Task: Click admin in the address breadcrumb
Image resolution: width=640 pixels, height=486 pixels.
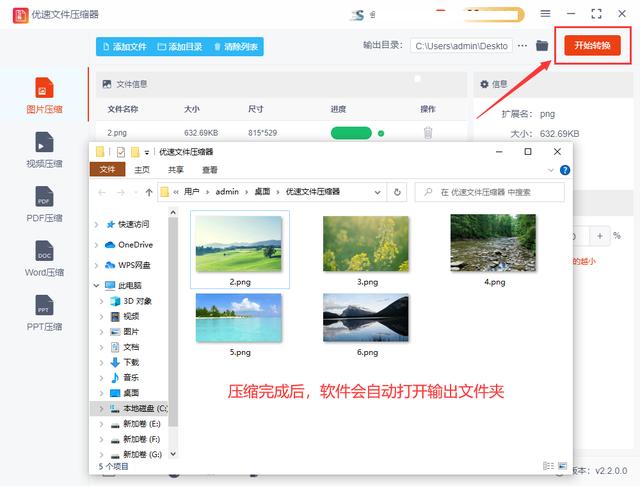Action: click(227, 192)
